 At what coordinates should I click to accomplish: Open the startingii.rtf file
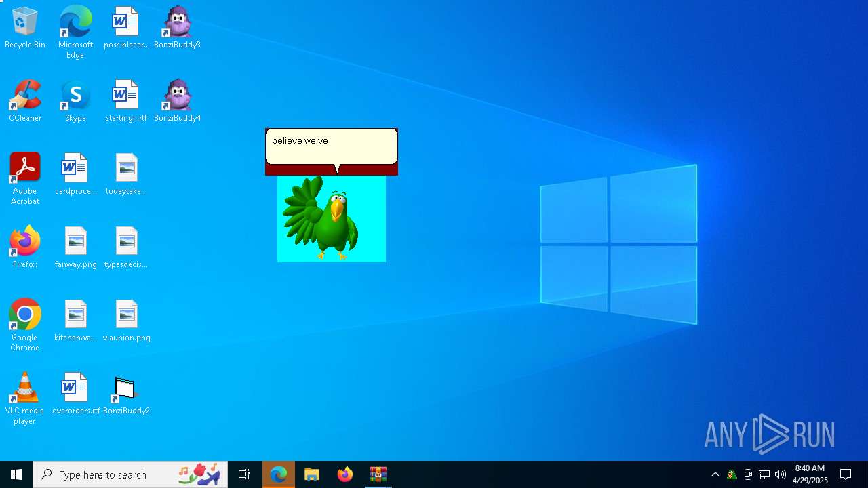(x=126, y=102)
